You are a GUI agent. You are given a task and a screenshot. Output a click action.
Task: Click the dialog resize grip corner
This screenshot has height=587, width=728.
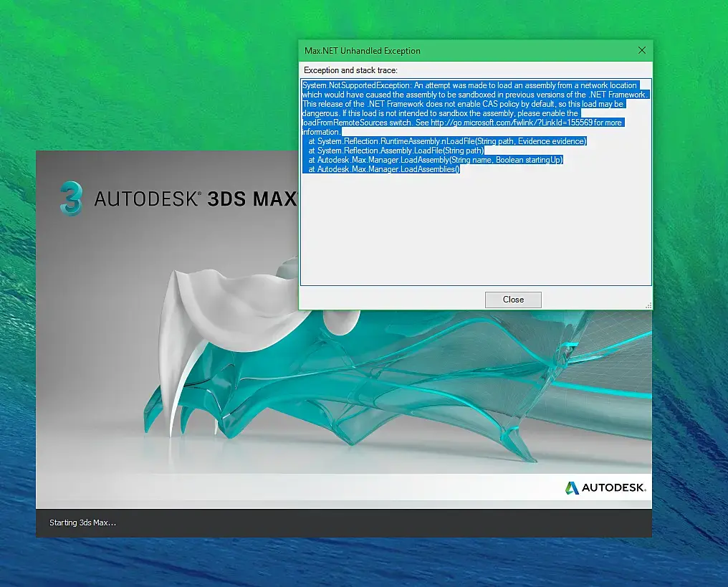click(648, 305)
